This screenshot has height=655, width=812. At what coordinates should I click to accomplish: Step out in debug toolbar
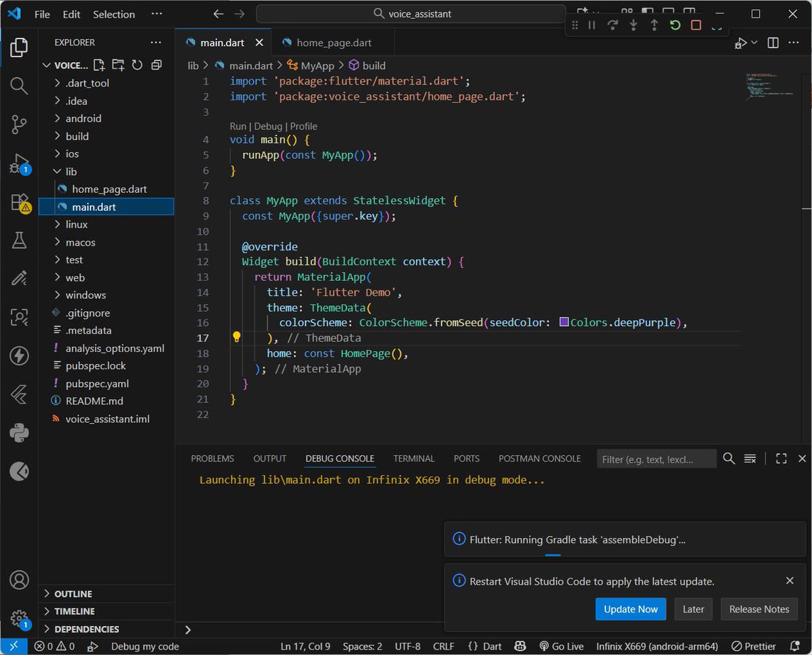pos(654,25)
